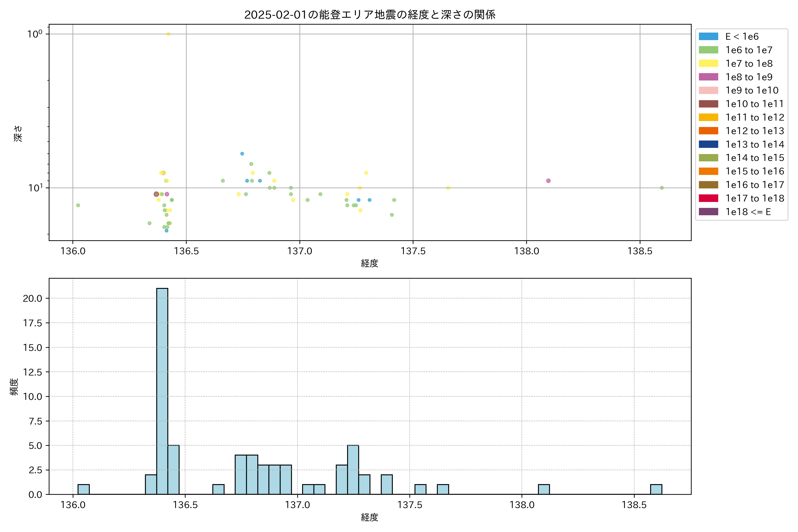The width and height of the screenshot is (798, 532).
Task: Click the 頻度 y-axis label of histogram
Action: pos(14,387)
